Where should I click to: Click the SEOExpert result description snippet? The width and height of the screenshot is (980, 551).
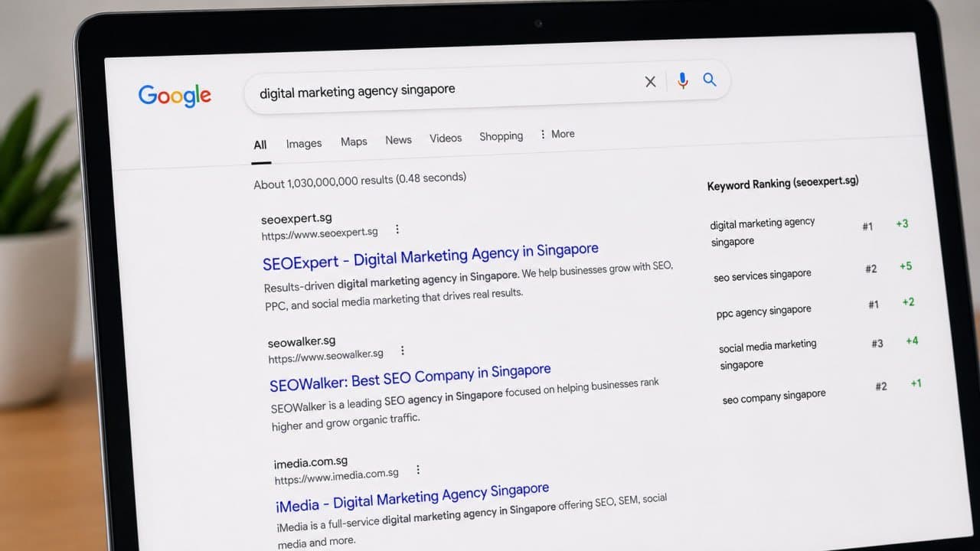469,285
